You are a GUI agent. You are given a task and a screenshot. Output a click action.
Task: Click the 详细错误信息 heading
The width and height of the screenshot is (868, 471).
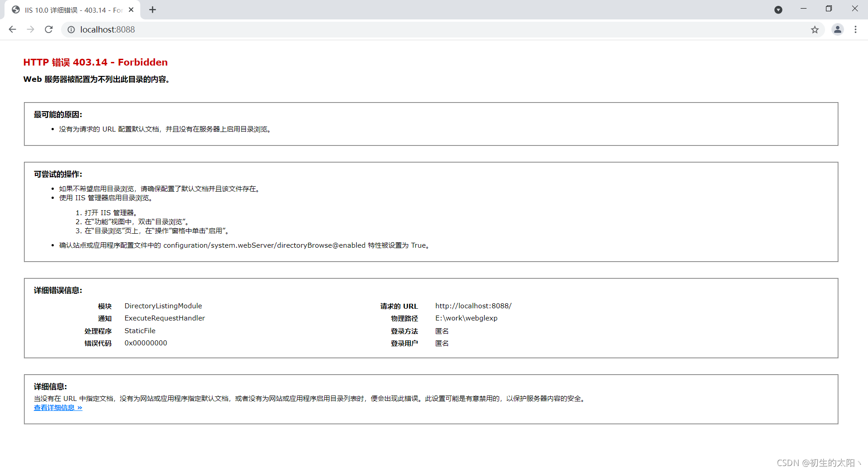pos(58,291)
